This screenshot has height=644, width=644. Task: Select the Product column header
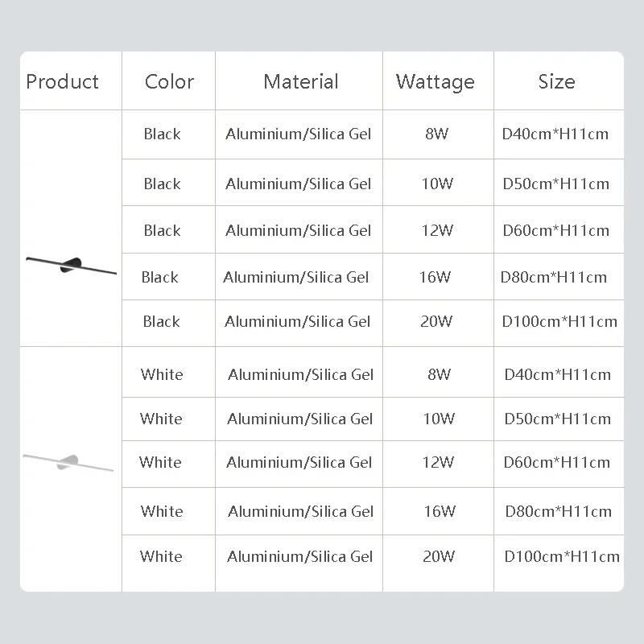pyautogui.click(x=62, y=81)
